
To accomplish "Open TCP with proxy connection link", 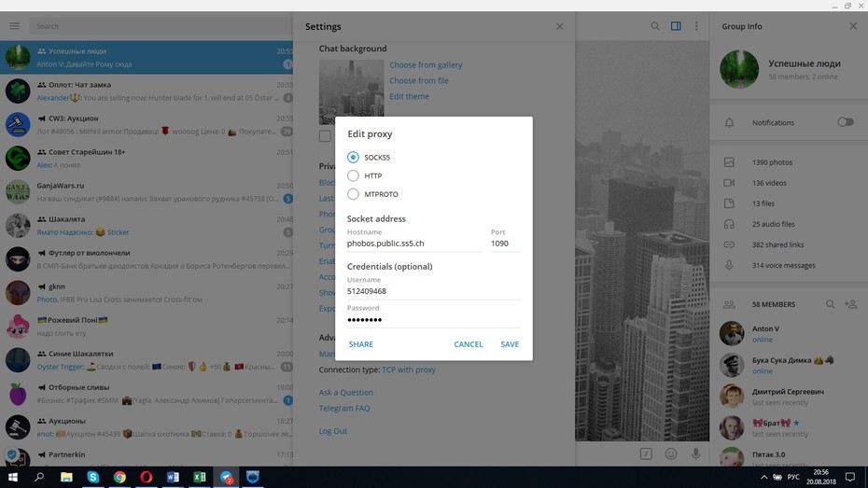I will 409,369.
